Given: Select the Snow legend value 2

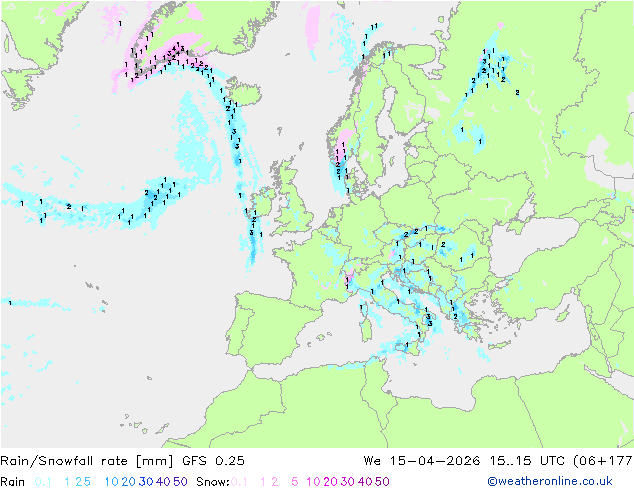Looking at the screenshot, I should [275, 482].
